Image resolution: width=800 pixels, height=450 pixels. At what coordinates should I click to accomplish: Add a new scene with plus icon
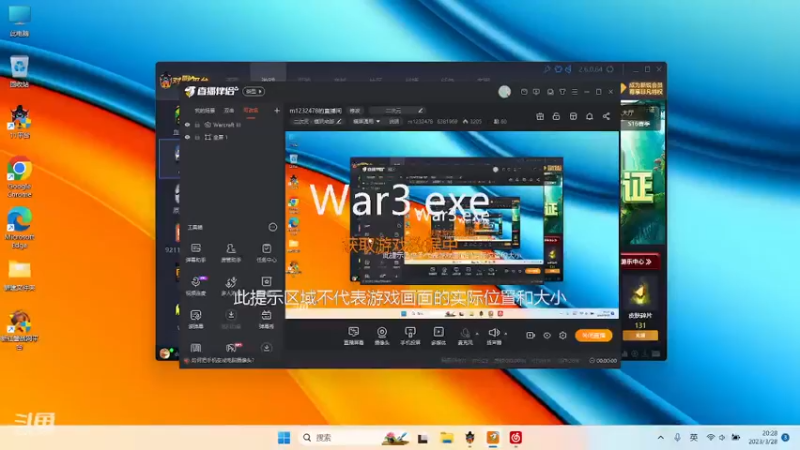tap(277, 110)
